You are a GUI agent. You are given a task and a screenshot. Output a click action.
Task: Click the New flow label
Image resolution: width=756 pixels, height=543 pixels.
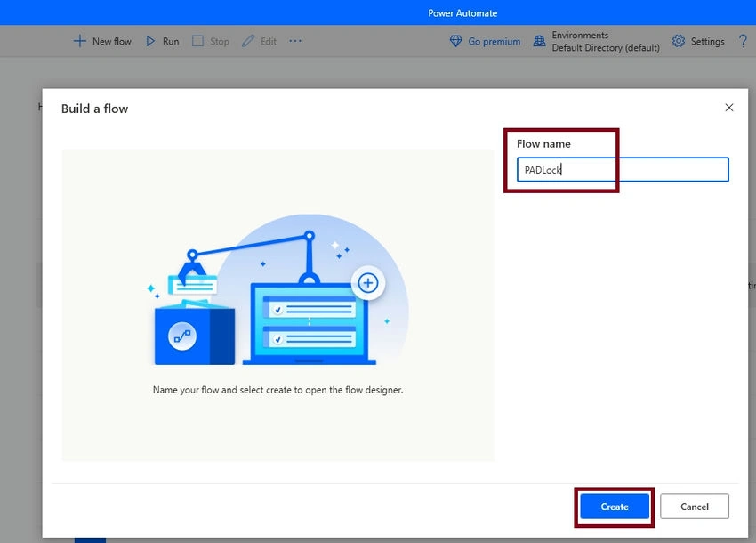click(x=112, y=42)
